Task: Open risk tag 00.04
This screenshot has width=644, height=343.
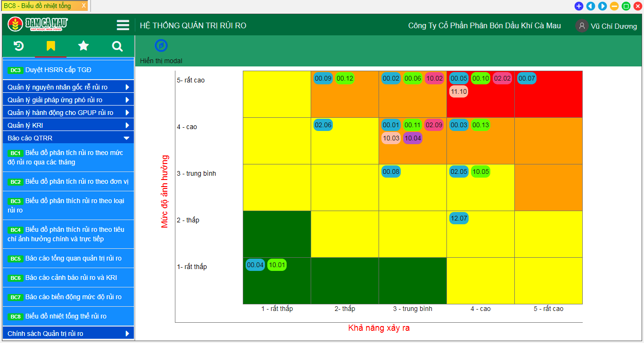Action: pos(256,265)
